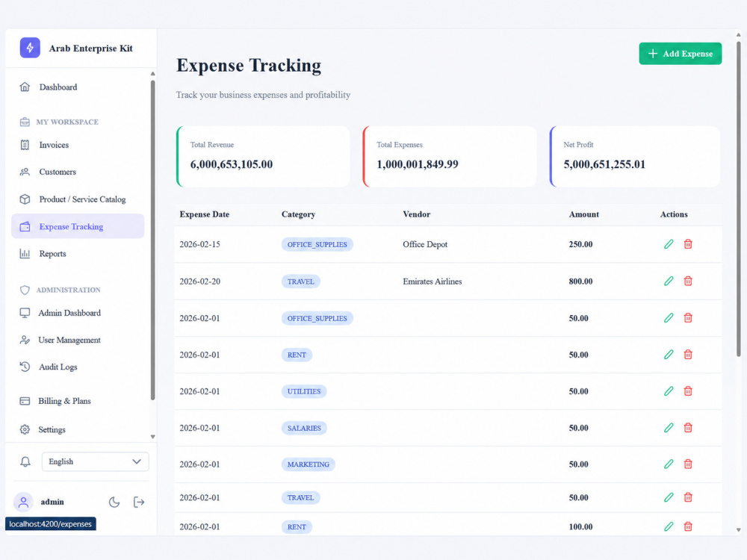Click the sidebar scrollbar thumb
Screen dimensions: 747x560
coord(152,240)
